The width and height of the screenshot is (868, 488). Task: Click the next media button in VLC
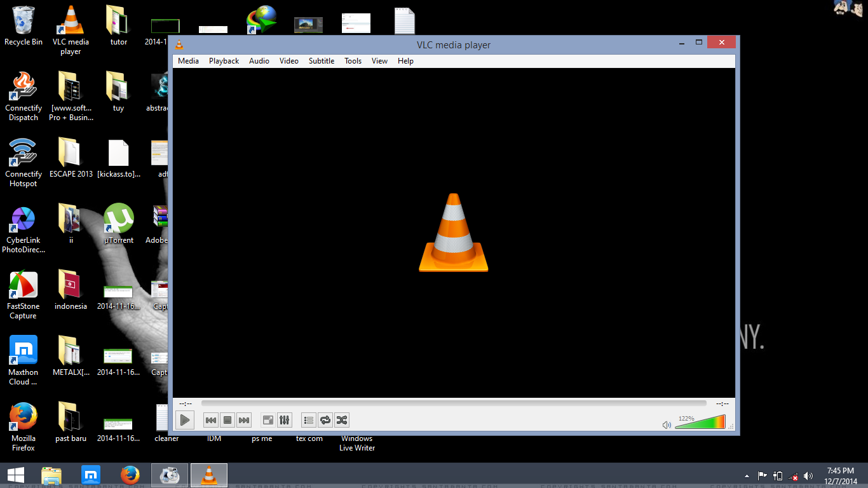tap(244, 420)
